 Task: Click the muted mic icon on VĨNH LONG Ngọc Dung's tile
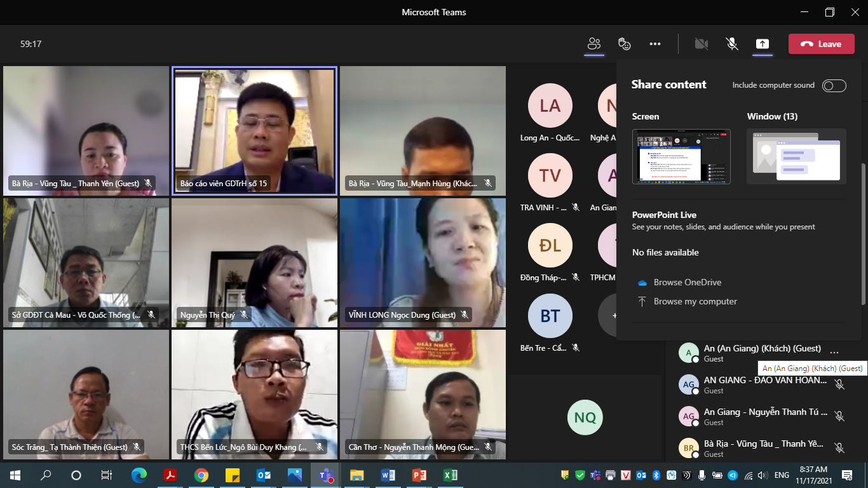click(465, 314)
